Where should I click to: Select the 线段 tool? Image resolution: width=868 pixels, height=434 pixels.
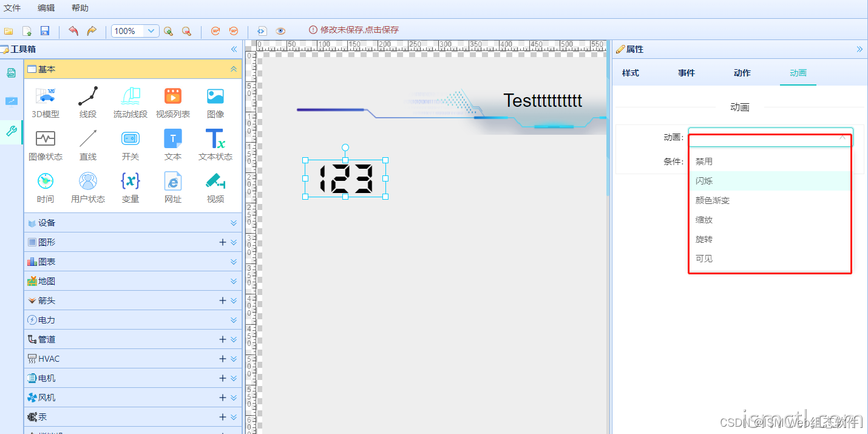pos(88,102)
